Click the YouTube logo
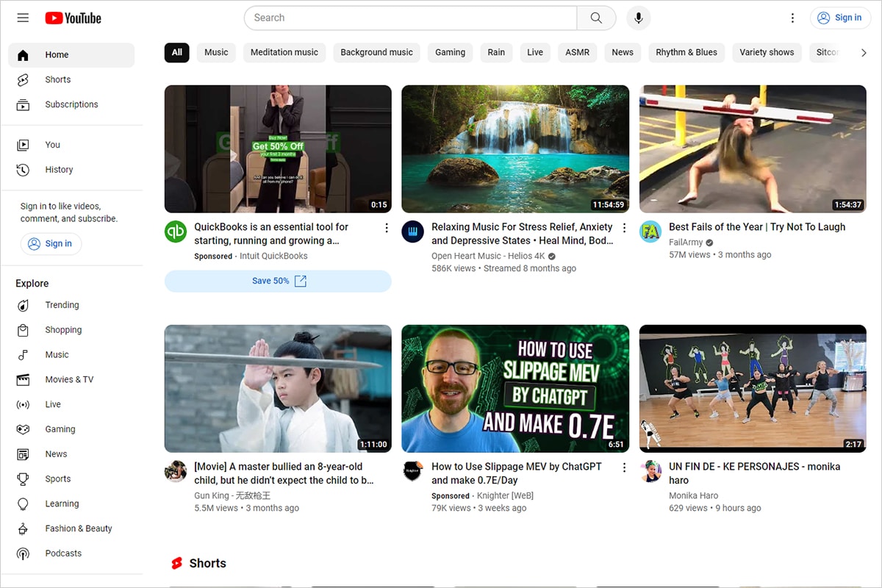 pyautogui.click(x=73, y=18)
